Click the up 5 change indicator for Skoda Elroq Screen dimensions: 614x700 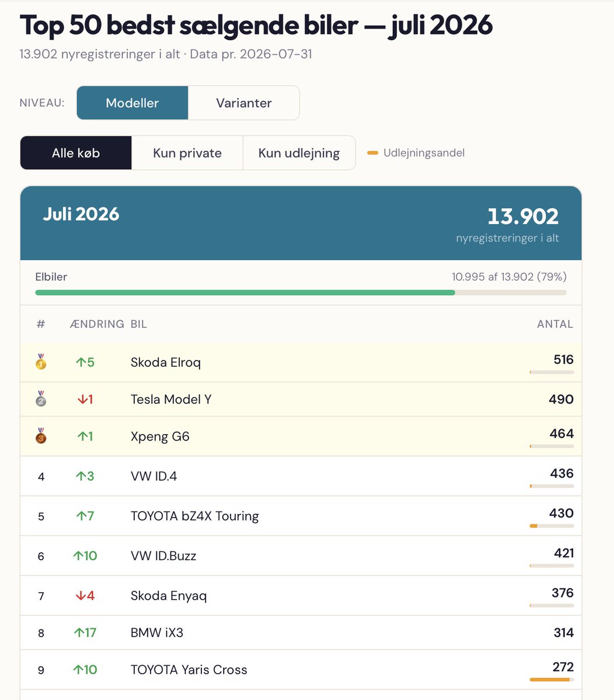click(x=85, y=362)
